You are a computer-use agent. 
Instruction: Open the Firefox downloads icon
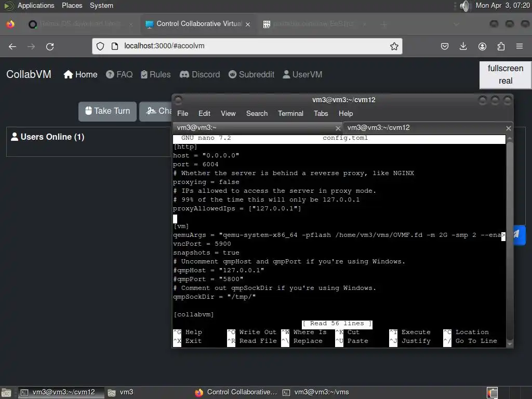pyautogui.click(x=463, y=46)
